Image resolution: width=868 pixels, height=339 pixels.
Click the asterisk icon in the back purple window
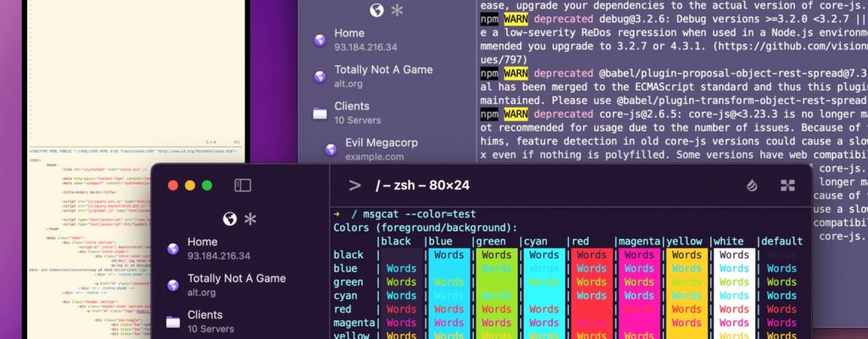(x=398, y=10)
